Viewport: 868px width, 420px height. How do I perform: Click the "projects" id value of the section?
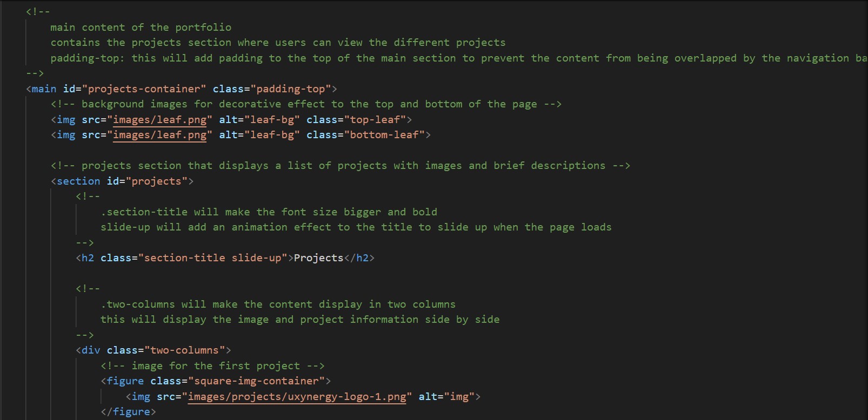[156, 181]
